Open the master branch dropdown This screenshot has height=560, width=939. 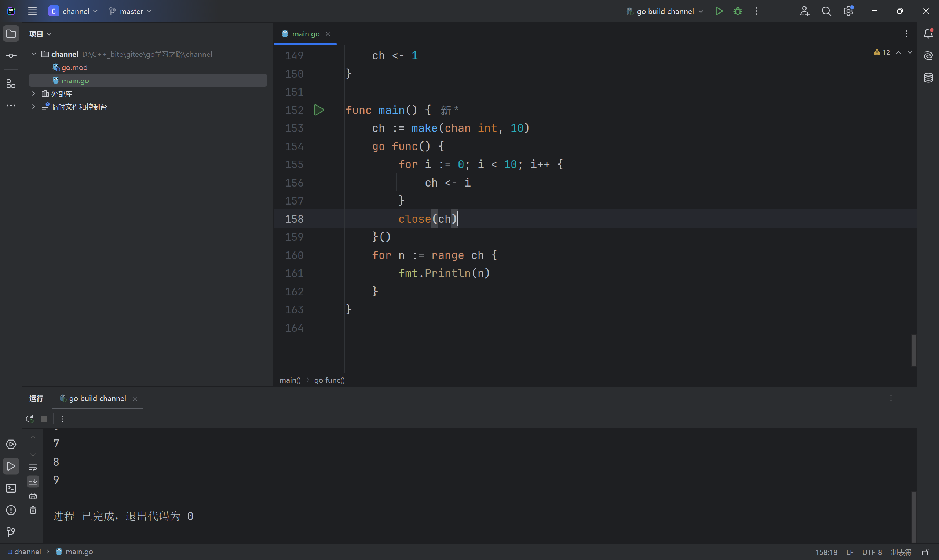130,11
